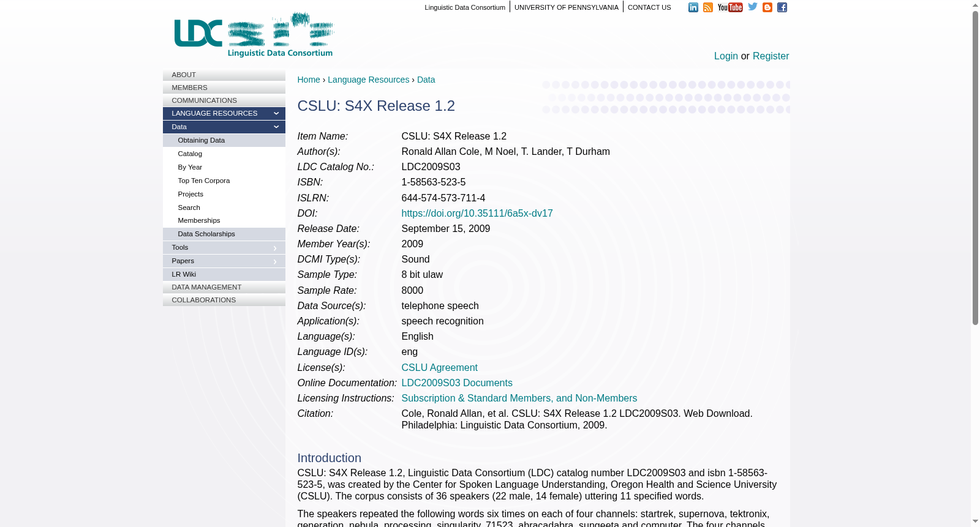This screenshot has height=527, width=980.
Task: Click Linguistic Data Consortium header link
Action: [x=465, y=7]
